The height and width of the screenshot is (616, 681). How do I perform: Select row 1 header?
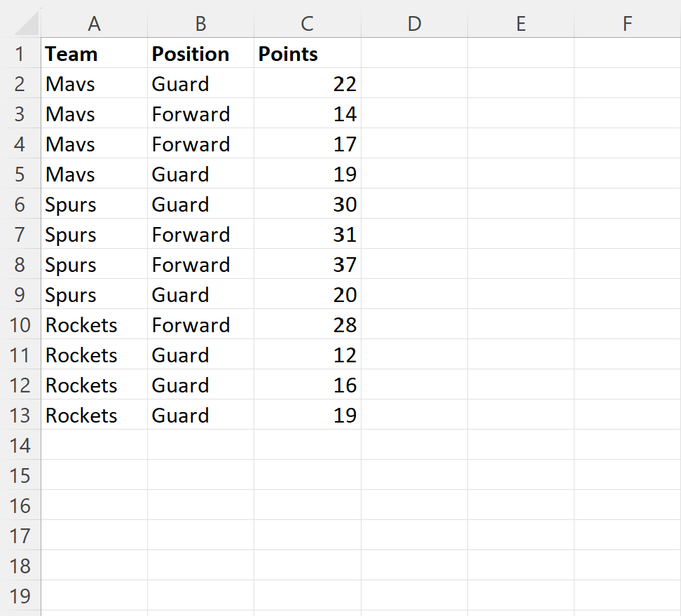click(20, 54)
